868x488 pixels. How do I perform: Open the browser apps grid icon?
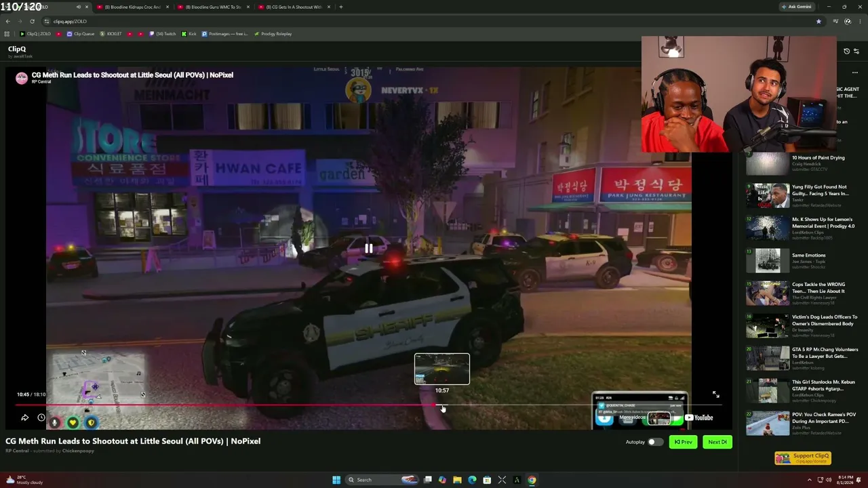[7, 34]
